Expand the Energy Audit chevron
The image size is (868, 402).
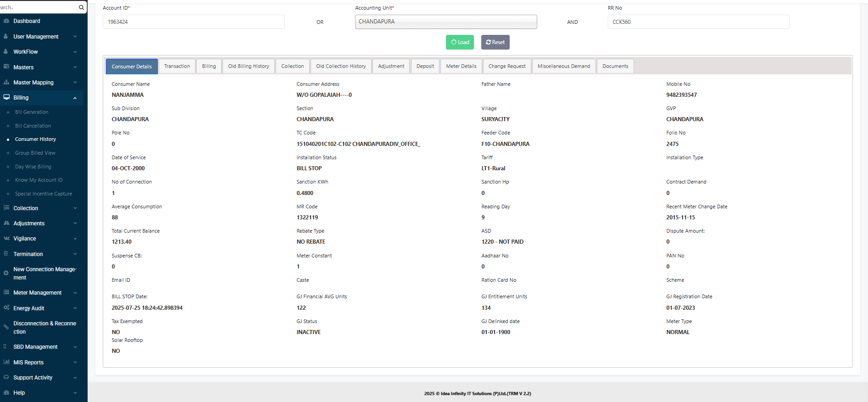point(75,308)
